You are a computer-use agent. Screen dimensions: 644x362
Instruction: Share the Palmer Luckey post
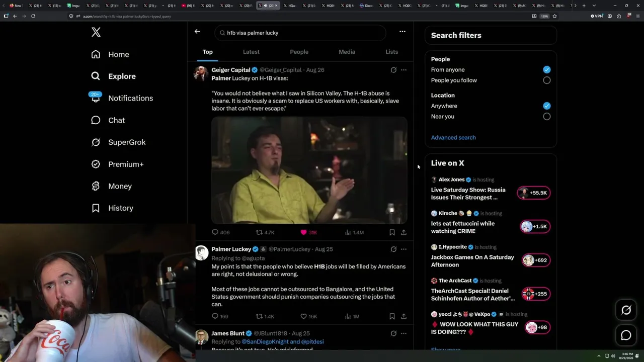point(404,316)
